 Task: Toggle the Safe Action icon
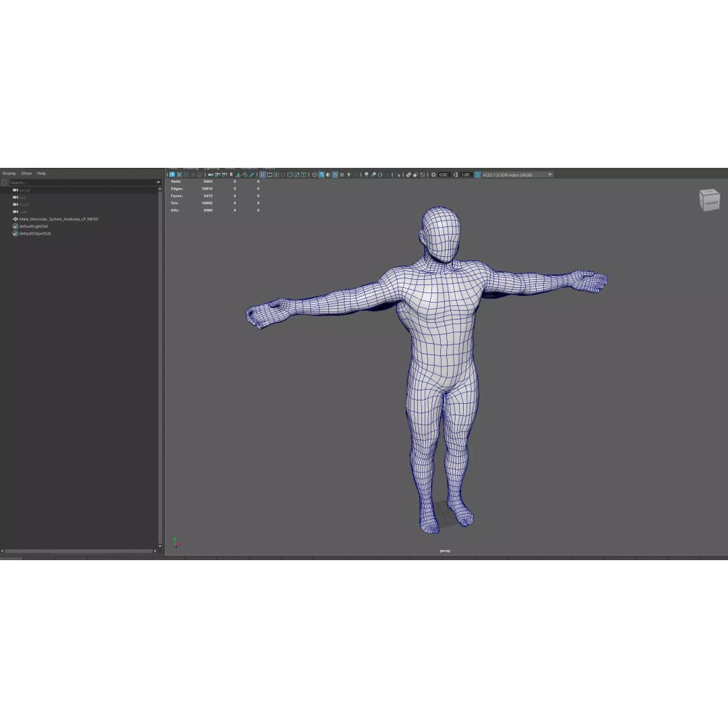click(x=297, y=175)
